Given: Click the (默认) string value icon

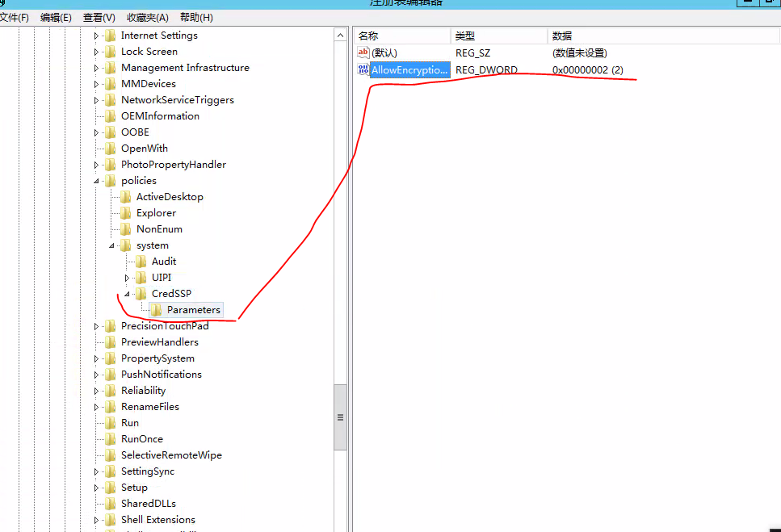Looking at the screenshot, I should (x=363, y=52).
